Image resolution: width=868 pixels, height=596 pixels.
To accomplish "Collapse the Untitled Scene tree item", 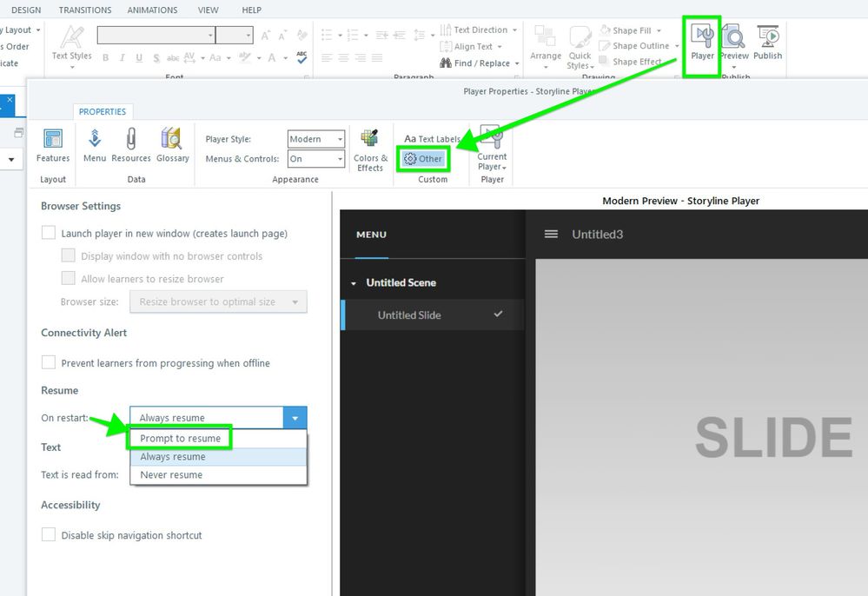I will [353, 283].
